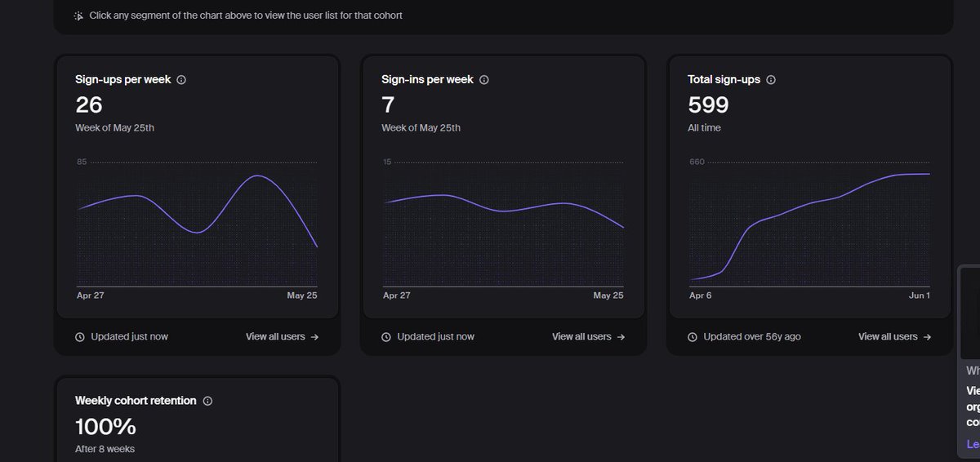The image size is (980, 462).
Task: Click clock icon in Sign-ups per week footer
Action: [80, 337]
